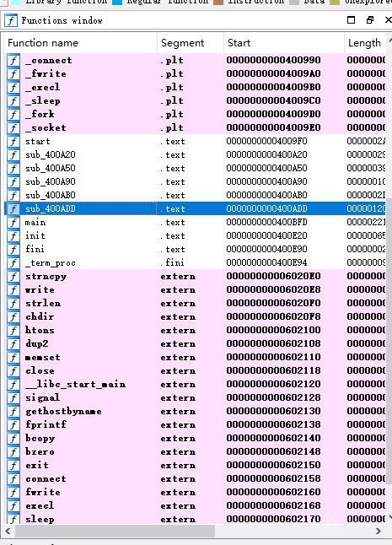Click function icon beside fini

pyautogui.click(x=13, y=249)
